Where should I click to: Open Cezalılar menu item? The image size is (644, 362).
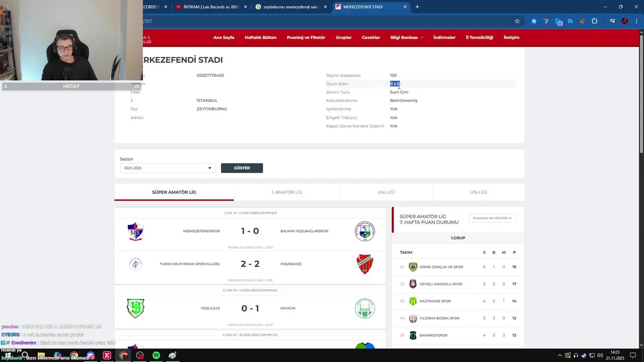(x=371, y=37)
